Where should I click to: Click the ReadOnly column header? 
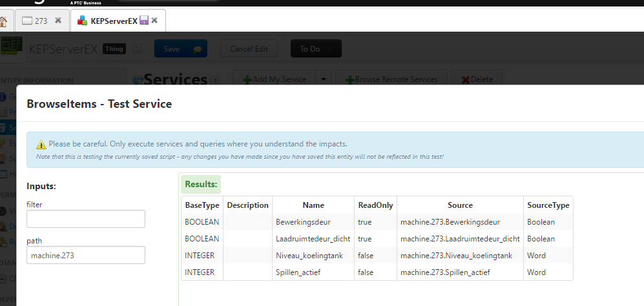375,205
